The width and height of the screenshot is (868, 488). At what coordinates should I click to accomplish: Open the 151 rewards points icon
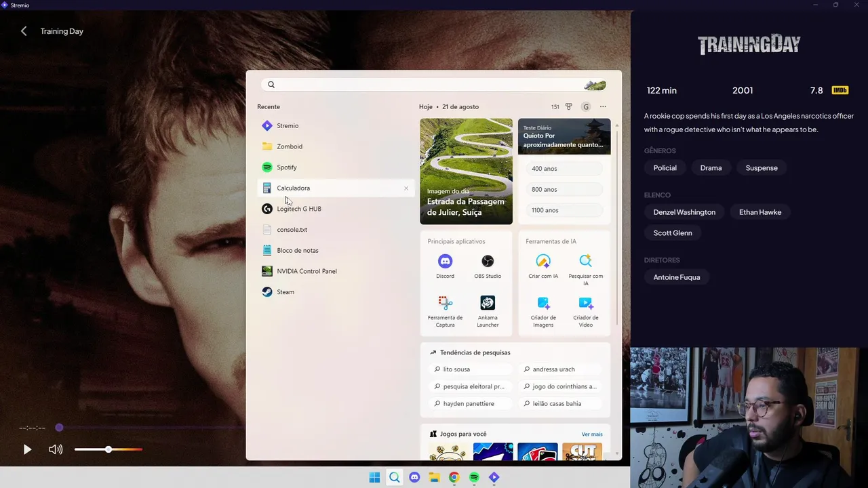click(561, 106)
